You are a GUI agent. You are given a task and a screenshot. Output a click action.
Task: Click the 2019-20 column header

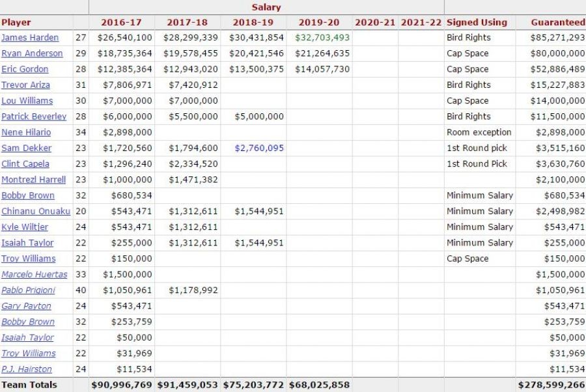[x=319, y=22]
